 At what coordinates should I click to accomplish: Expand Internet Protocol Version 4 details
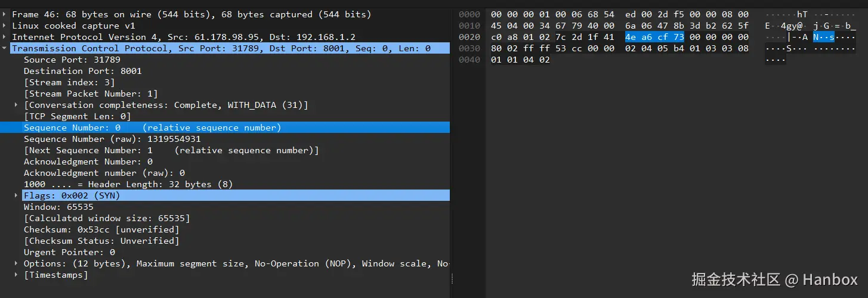5,37
